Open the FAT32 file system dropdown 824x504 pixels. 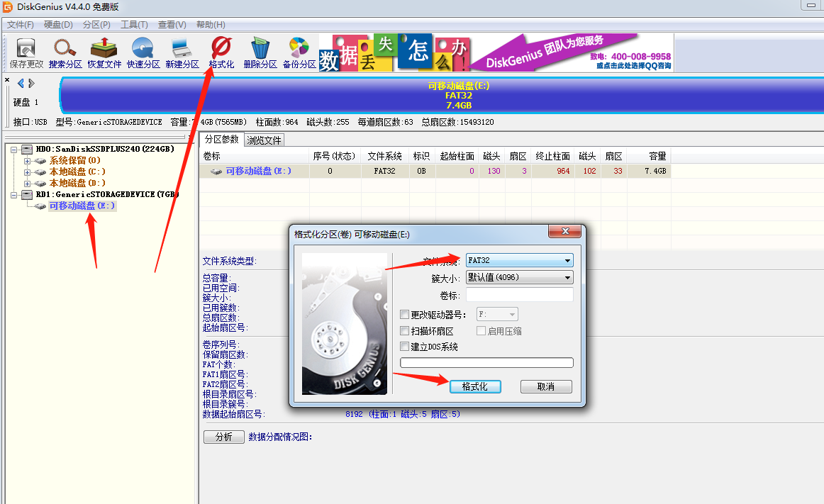tap(519, 260)
